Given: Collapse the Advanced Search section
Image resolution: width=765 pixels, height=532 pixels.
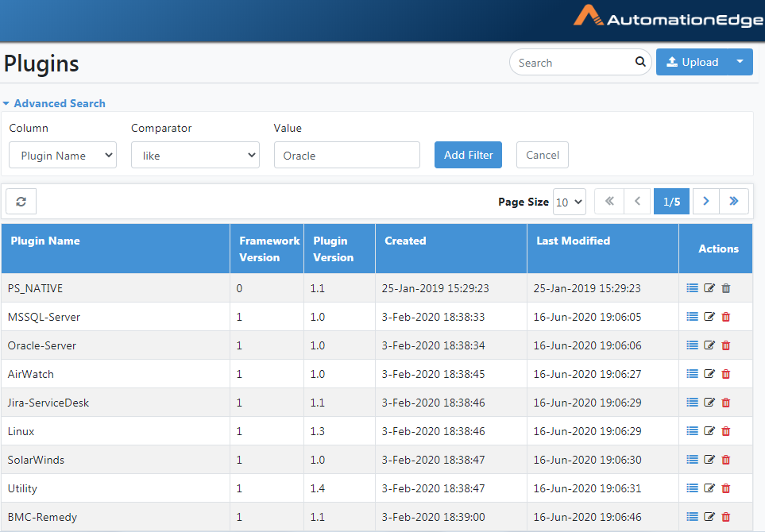Looking at the screenshot, I should 54,103.
